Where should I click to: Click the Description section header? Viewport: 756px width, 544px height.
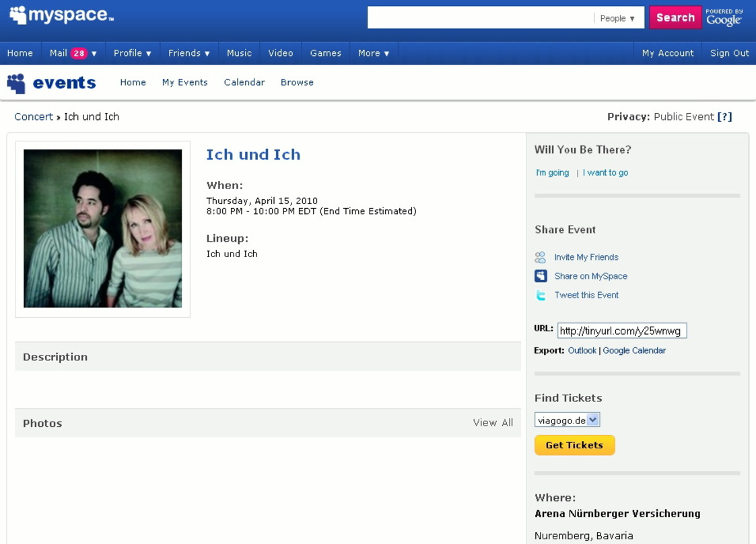268,357
